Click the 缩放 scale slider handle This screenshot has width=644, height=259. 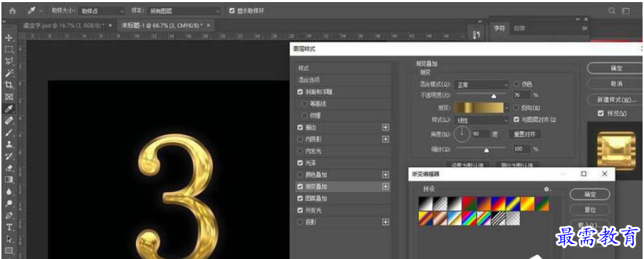[487, 150]
